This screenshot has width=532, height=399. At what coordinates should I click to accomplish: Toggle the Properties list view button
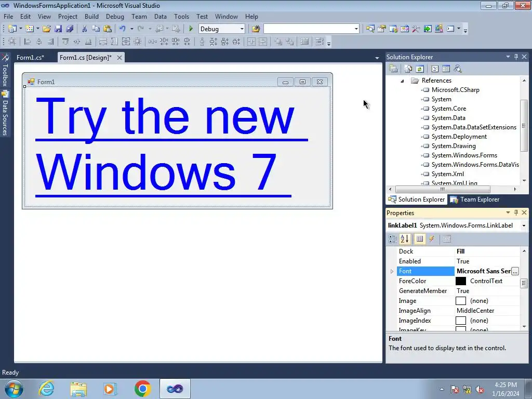(420, 239)
